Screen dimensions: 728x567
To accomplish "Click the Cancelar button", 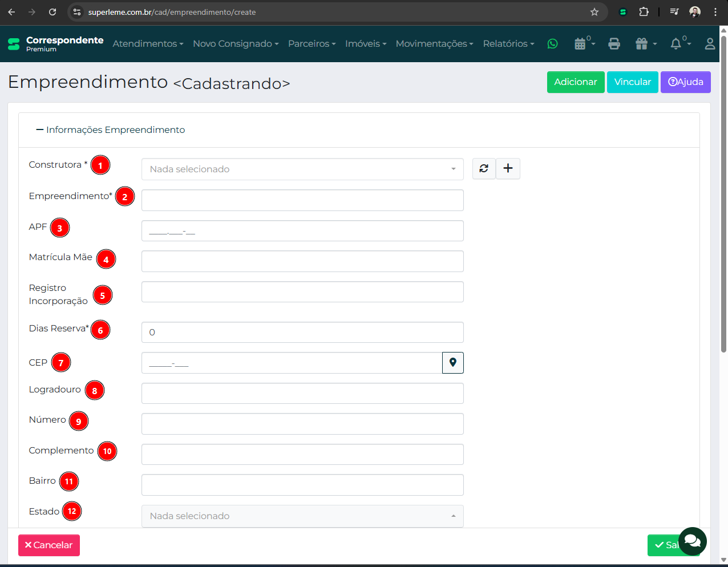I will (x=49, y=545).
